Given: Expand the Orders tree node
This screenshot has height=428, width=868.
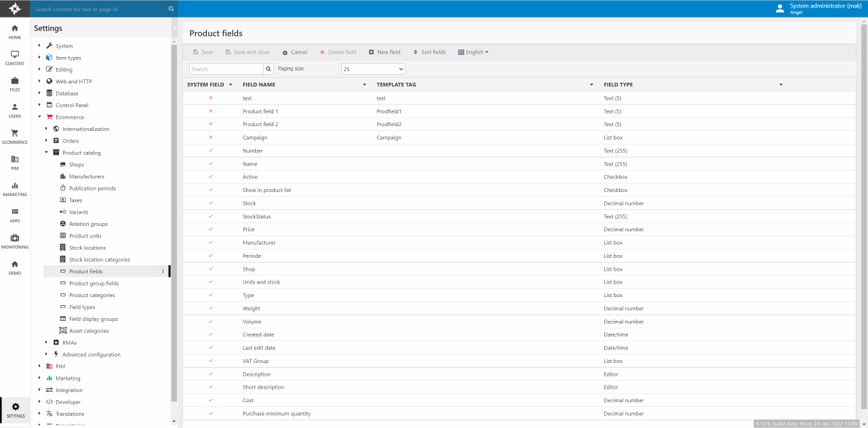Looking at the screenshot, I should (47, 141).
